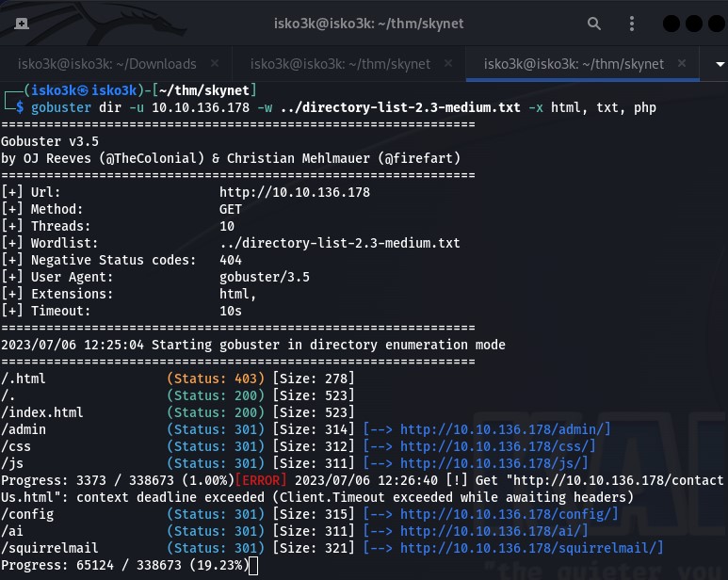
Task: Click the http://10.10.136.178 target Url value
Action: 294,192
